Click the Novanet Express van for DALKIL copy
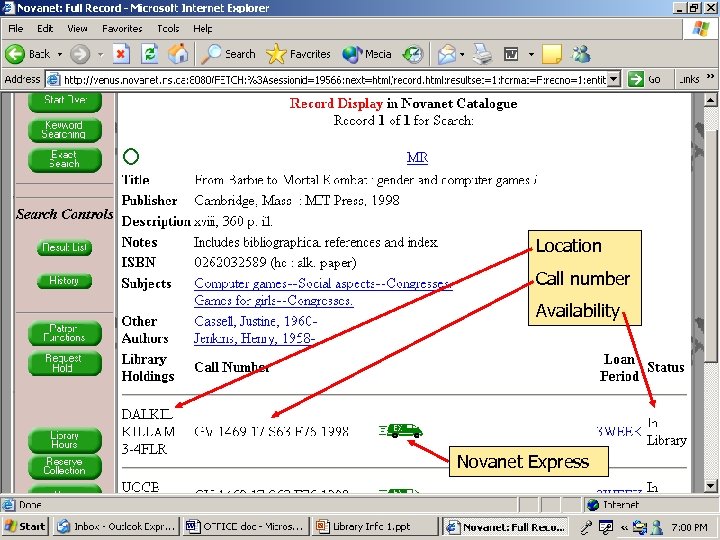This screenshot has height=540, width=720. click(x=400, y=431)
